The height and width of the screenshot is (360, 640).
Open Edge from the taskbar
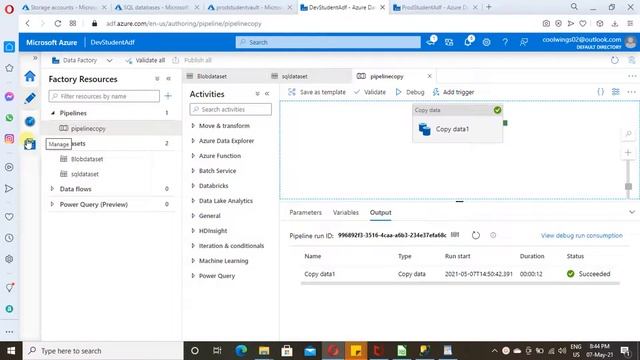coord(241,351)
